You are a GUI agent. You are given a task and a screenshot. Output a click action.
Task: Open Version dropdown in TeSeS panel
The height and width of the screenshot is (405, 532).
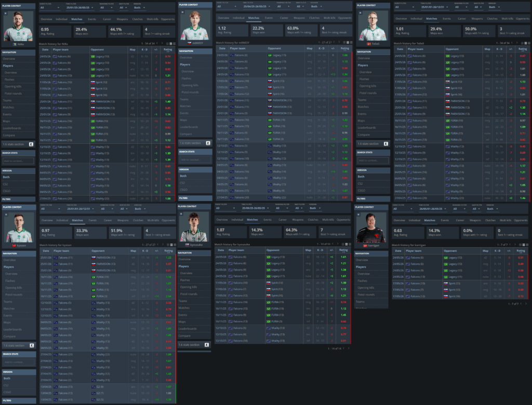click(495, 7)
